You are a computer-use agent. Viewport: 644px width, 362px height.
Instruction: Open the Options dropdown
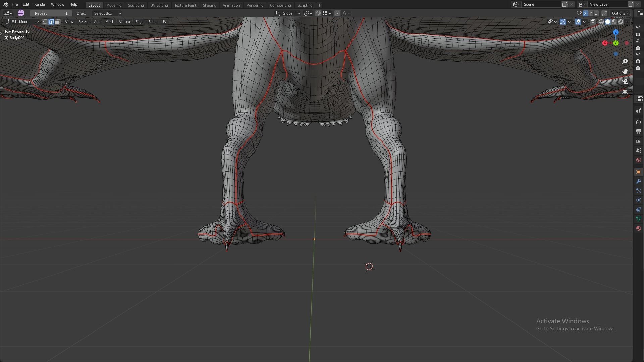(621, 13)
